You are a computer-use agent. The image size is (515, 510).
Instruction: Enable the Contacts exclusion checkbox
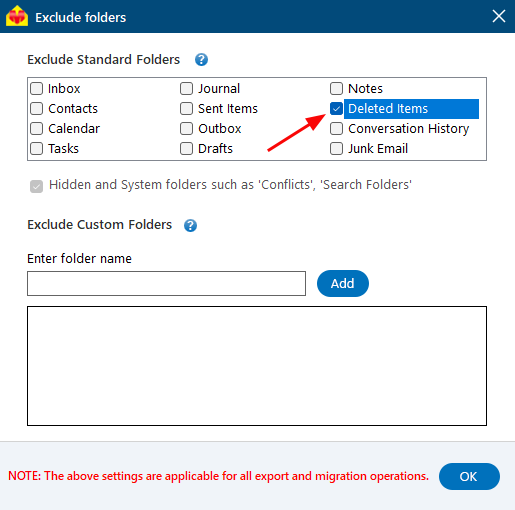pyautogui.click(x=37, y=109)
